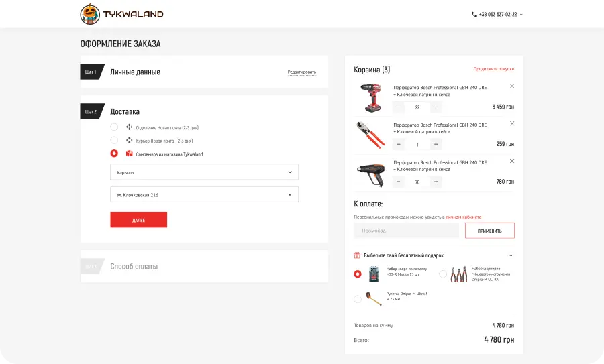Open the Личные данные step header
604x364 pixels.
click(x=135, y=72)
